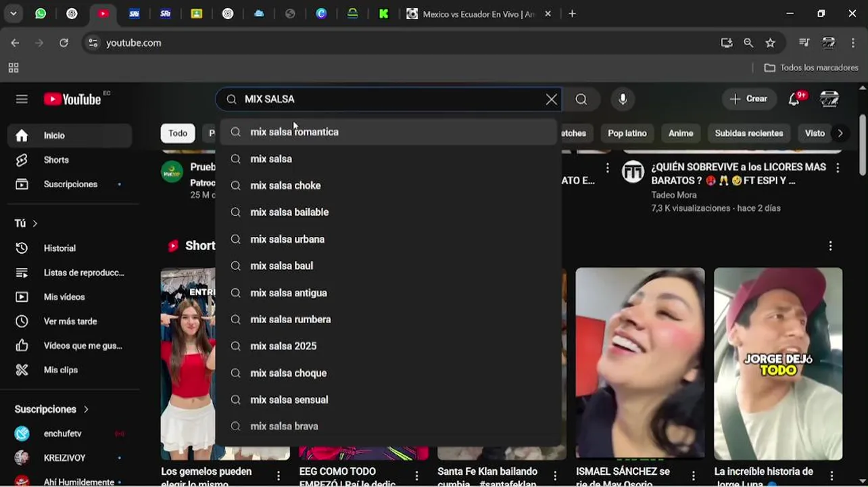Choose suggestion mix salsa rumbera
Image resolution: width=868 pixels, height=487 pixels.
click(x=389, y=319)
